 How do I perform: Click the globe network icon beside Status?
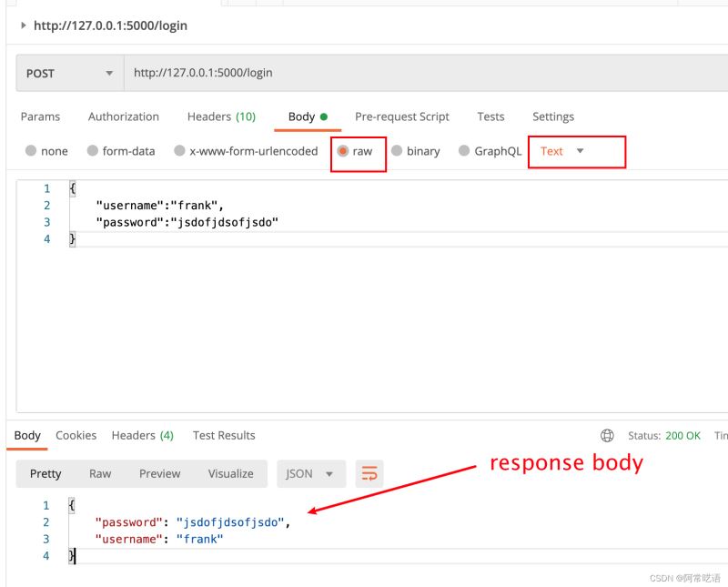pyautogui.click(x=608, y=436)
